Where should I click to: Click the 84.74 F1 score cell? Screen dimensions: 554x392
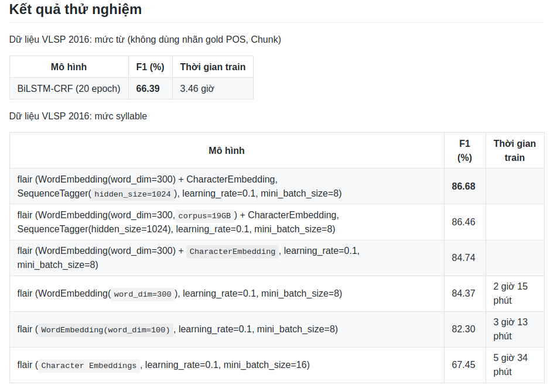point(463,258)
